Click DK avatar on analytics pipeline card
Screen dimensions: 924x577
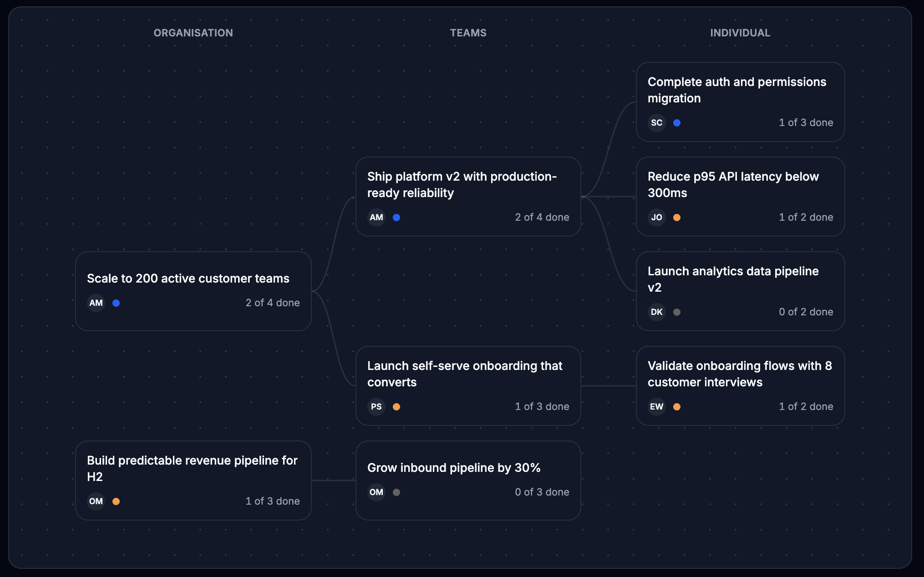(657, 312)
